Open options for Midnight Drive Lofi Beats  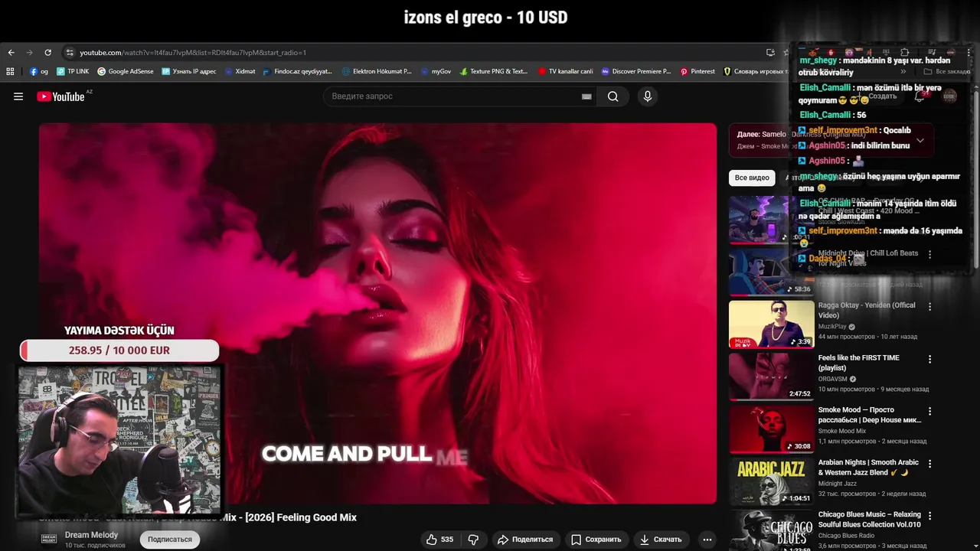pyautogui.click(x=930, y=254)
